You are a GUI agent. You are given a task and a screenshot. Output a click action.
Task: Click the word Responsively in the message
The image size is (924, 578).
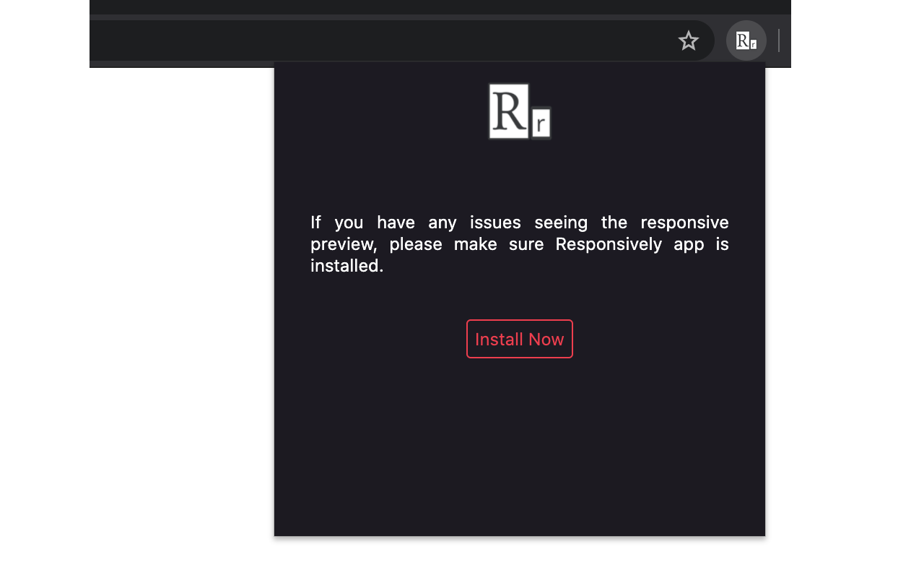coord(609,243)
